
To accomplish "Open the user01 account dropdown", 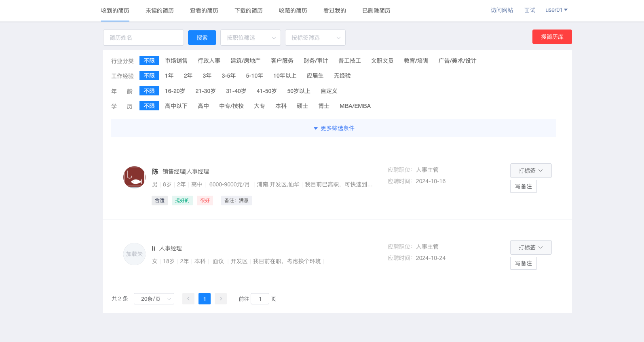I will pyautogui.click(x=556, y=10).
